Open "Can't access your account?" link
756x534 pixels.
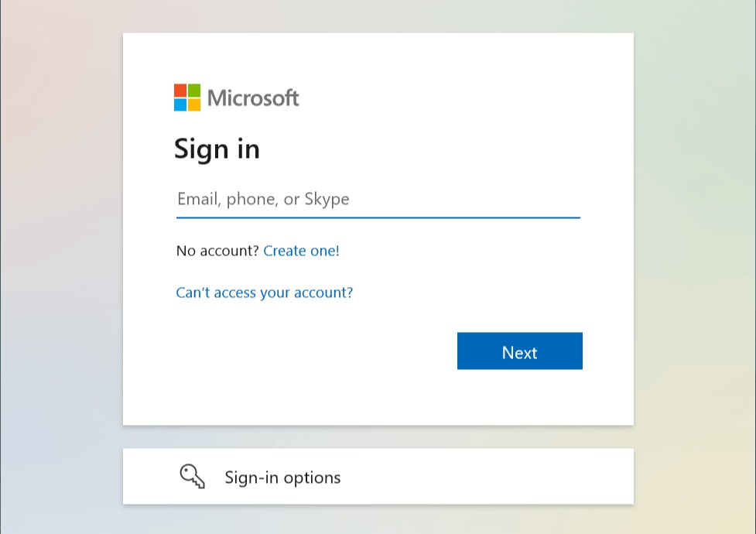pos(264,293)
